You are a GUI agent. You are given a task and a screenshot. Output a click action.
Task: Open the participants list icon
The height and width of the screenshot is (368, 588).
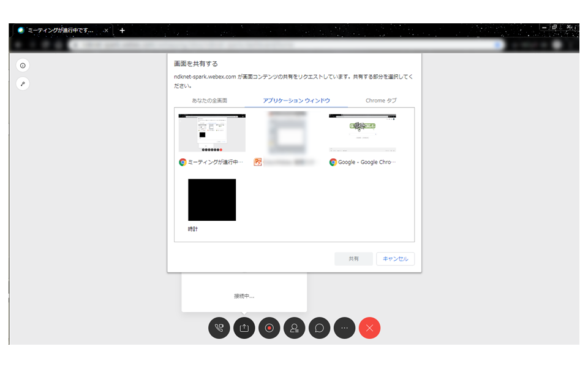tap(295, 328)
